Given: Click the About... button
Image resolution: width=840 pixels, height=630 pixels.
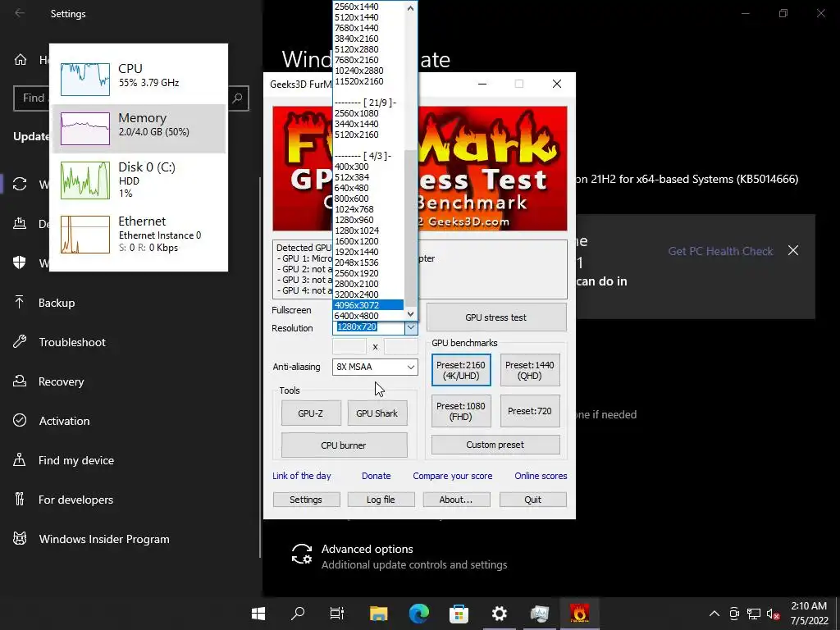Looking at the screenshot, I should (x=456, y=500).
